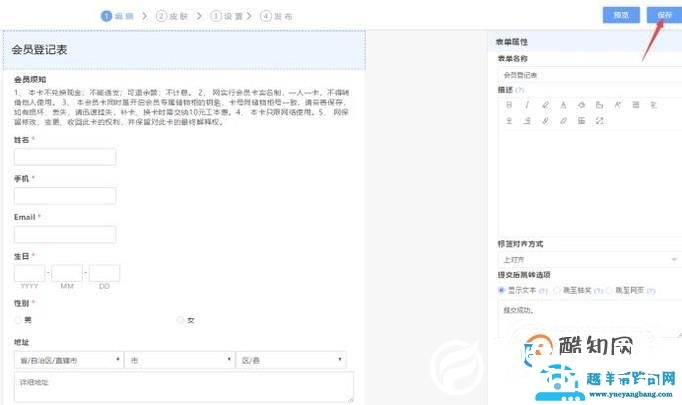682x405 pixels.
Task: Go to step 4 发布
Action: click(276, 16)
